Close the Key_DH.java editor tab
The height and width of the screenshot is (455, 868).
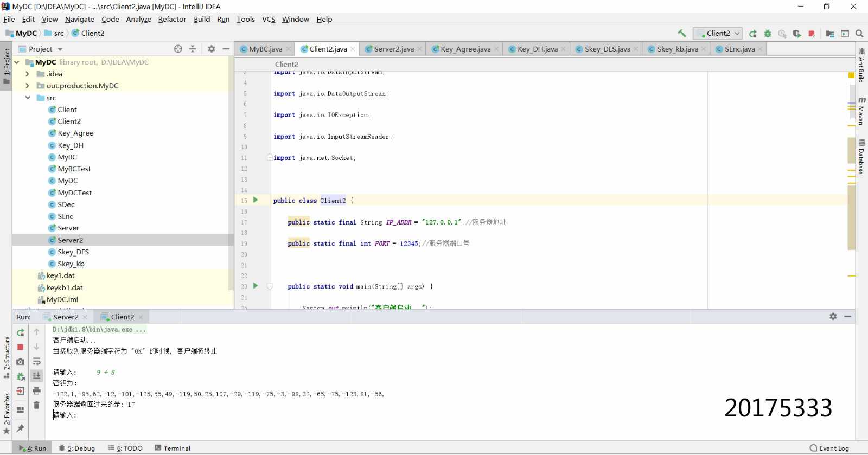click(x=563, y=49)
